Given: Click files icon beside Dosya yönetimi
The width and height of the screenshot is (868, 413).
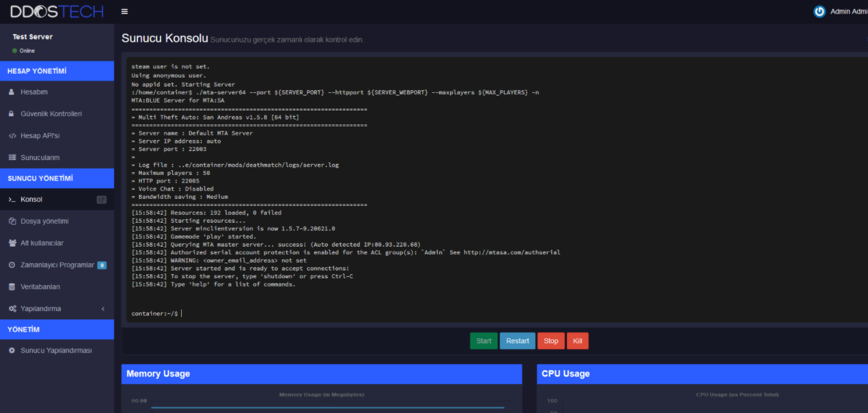Looking at the screenshot, I should 12,221.
